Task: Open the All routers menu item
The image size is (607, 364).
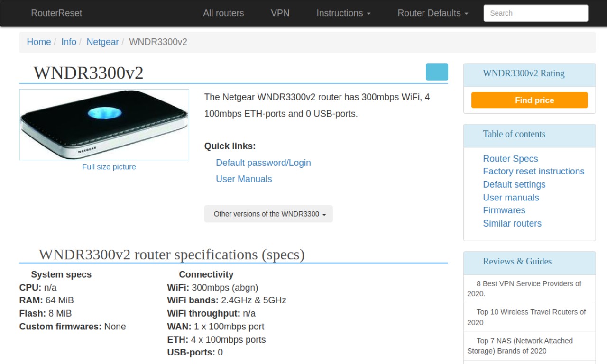Action: (x=223, y=13)
